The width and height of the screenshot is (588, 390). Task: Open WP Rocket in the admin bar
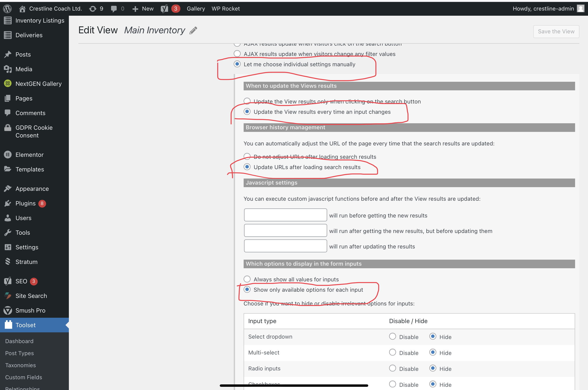225,9
